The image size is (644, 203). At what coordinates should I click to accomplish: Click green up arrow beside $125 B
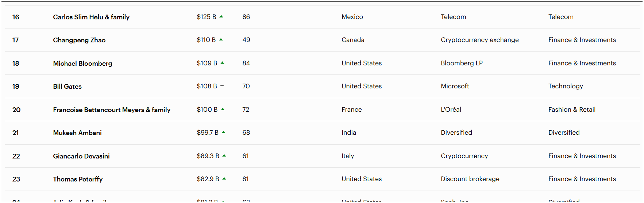tap(221, 16)
